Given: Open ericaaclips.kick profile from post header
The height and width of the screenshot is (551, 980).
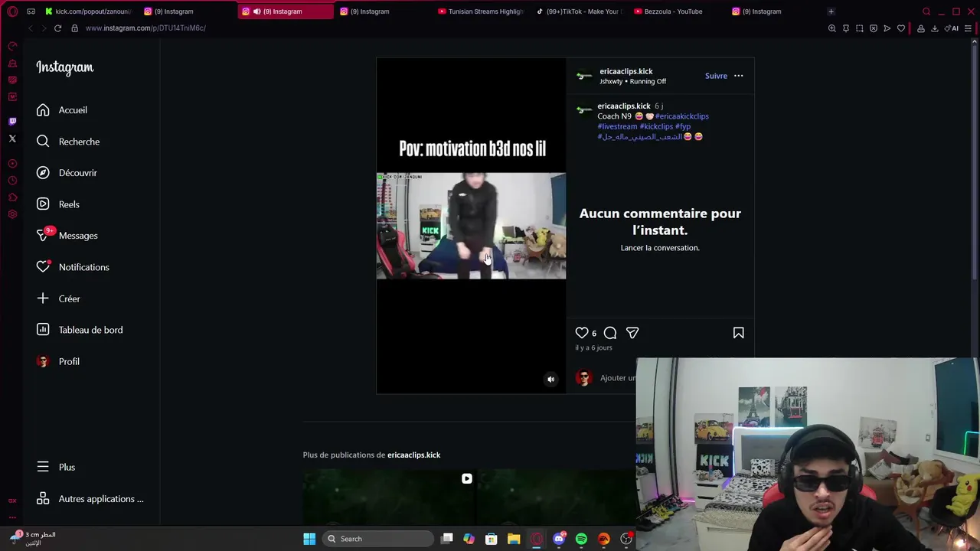Looking at the screenshot, I should [626, 71].
